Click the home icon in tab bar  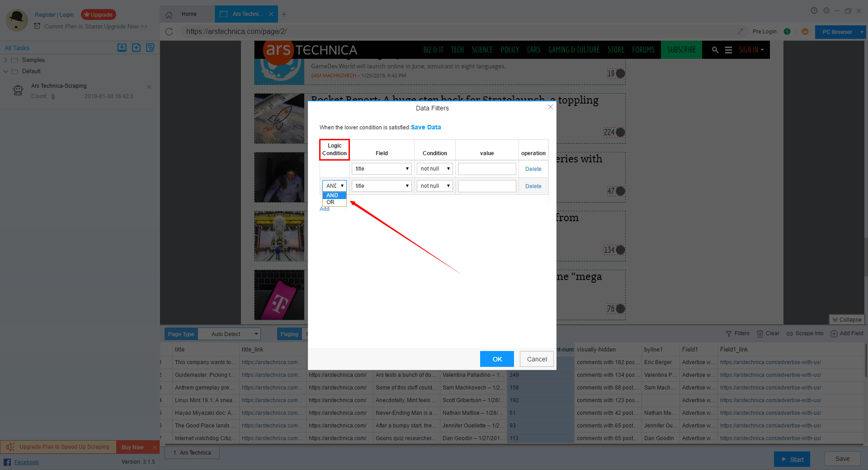tap(169, 14)
